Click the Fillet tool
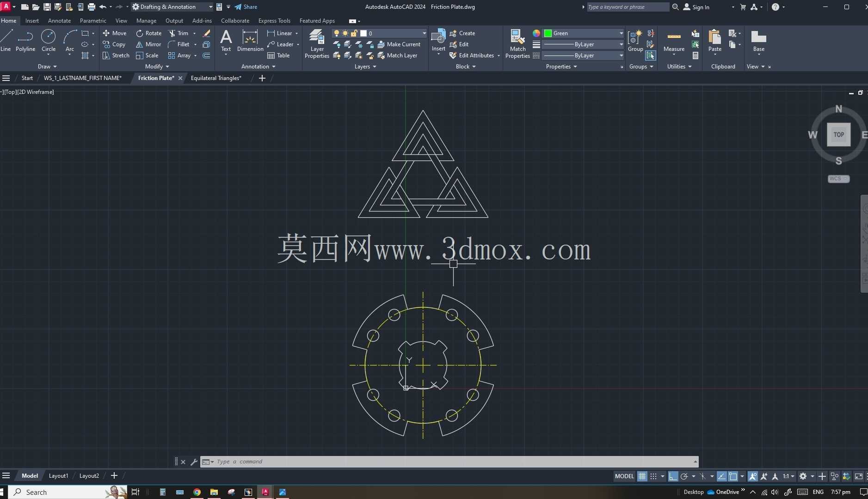This screenshot has width=868, height=499. tap(179, 44)
